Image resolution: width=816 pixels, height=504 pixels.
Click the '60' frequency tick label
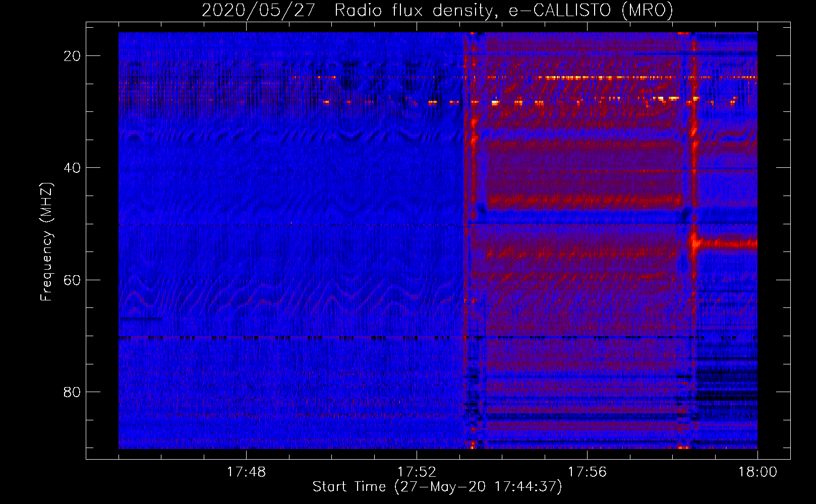[x=72, y=280]
